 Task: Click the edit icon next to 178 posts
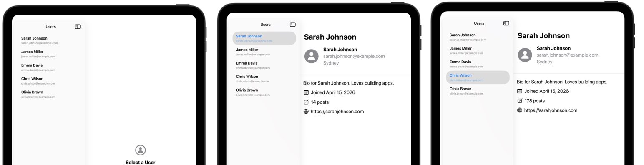tap(520, 101)
